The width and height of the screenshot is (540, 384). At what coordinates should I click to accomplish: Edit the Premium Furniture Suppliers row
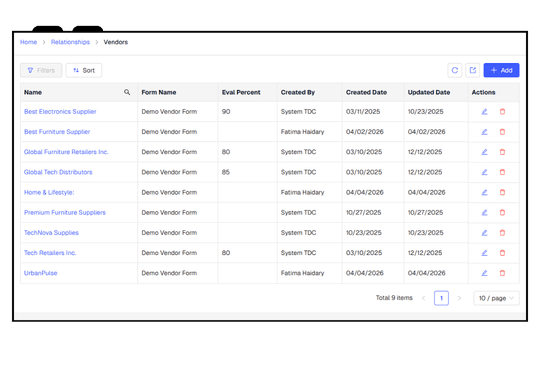point(484,212)
